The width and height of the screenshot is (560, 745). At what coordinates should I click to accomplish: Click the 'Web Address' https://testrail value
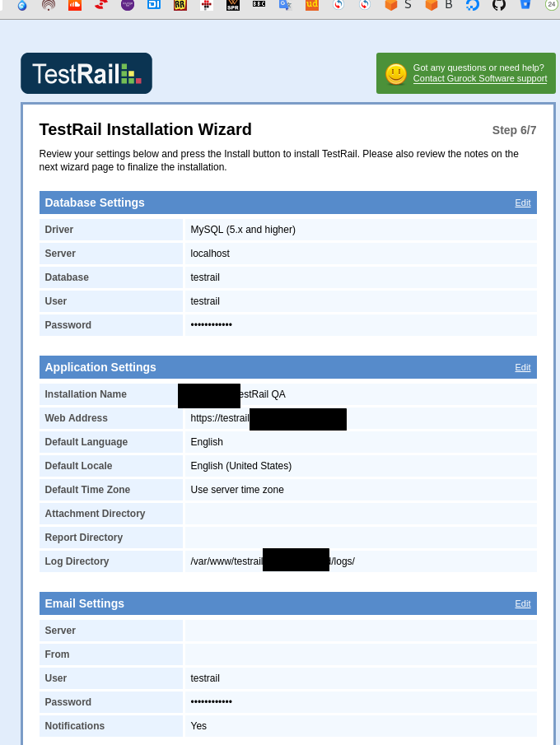pyautogui.click(x=220, y=418)
